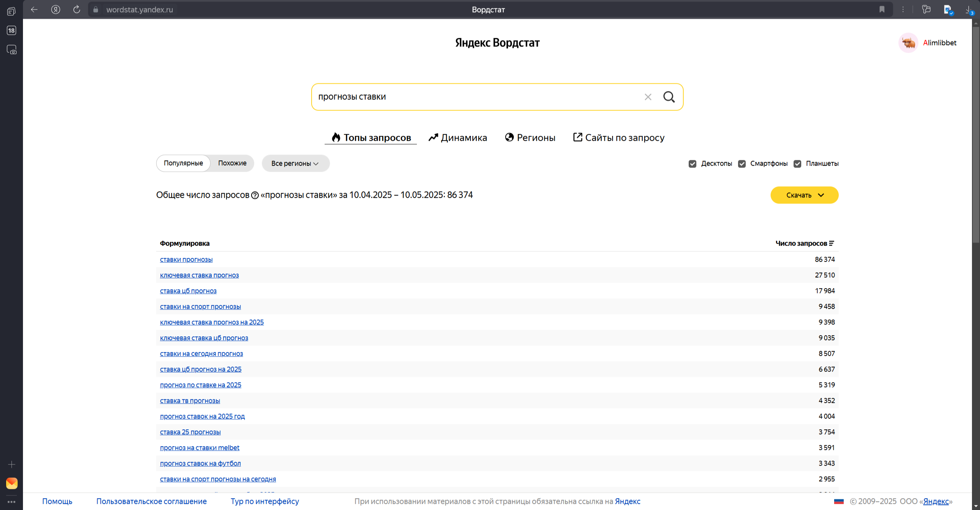Clear the search query with X icon
980x510 pixels.
pos(648,97)
